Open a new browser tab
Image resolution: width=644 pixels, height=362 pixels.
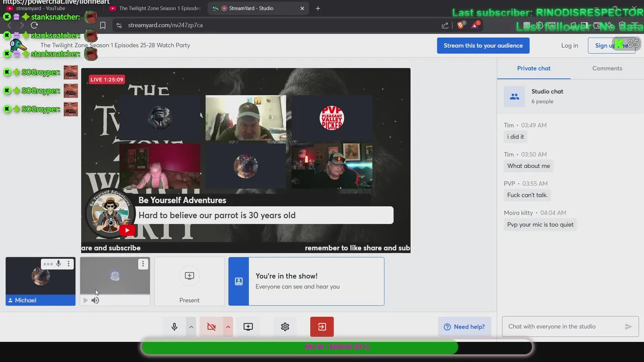(318, 9)
